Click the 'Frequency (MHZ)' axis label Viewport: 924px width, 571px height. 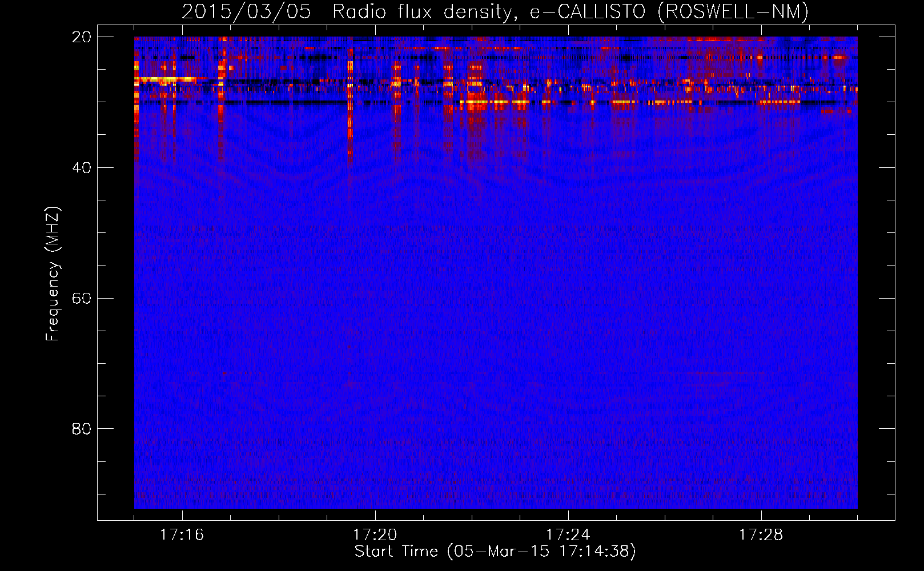(53, 274)
